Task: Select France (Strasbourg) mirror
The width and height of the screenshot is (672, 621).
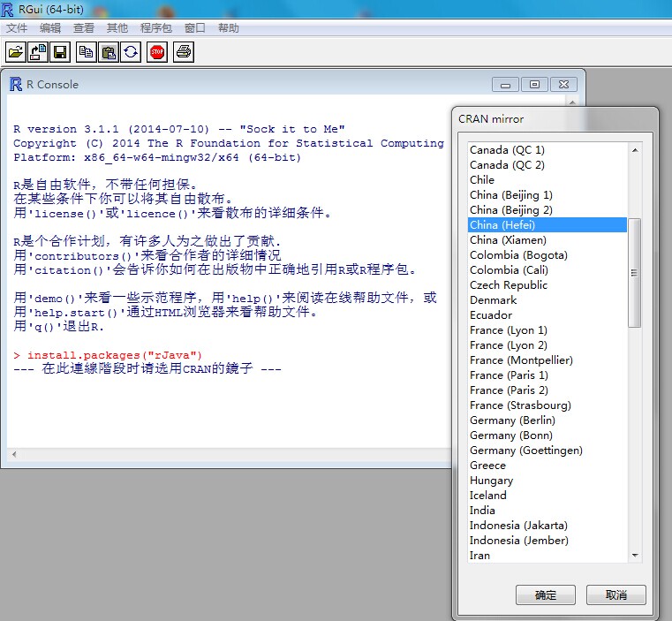Action: (x=547, y=405)
